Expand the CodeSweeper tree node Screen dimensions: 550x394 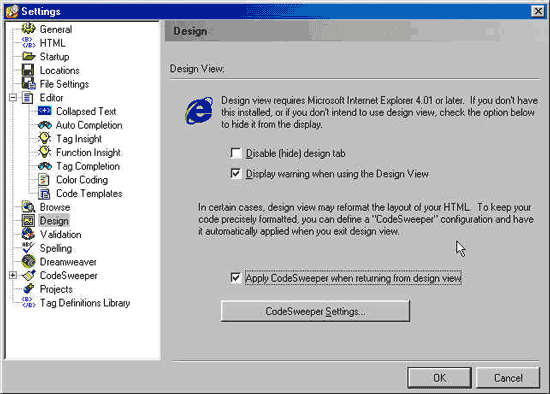pos(13,275)
